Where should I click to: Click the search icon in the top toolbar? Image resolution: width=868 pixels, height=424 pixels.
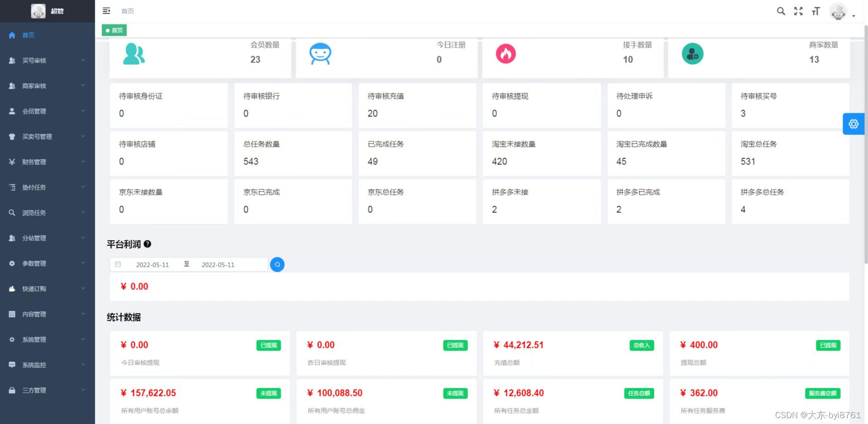(781, 11)
